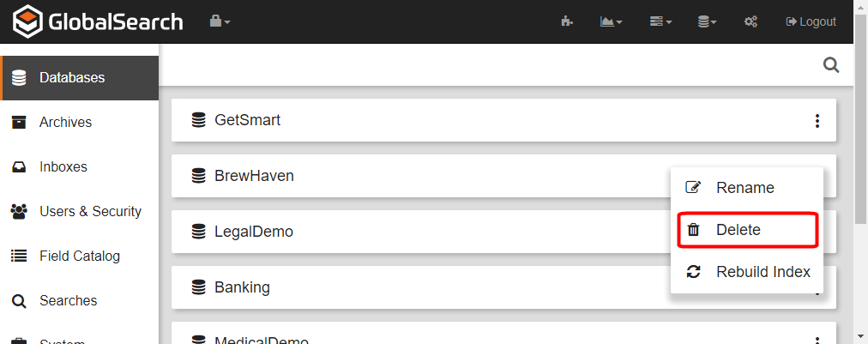Open the puzzle piece extensions icon
The width and height of the screenshot is (868, 344).
click(567, 21)
